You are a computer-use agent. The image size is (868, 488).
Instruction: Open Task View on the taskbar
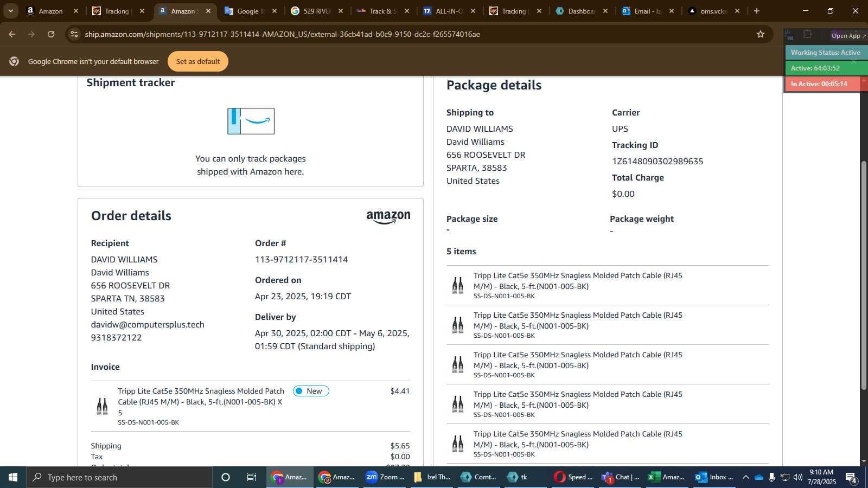click(252, 477)
